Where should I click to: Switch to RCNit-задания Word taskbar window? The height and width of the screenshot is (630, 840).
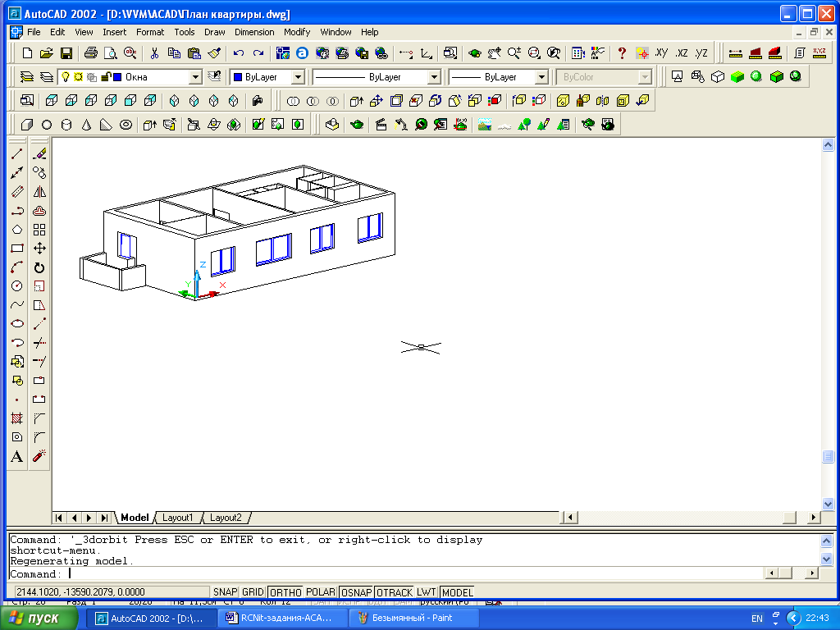coord(282,619)
